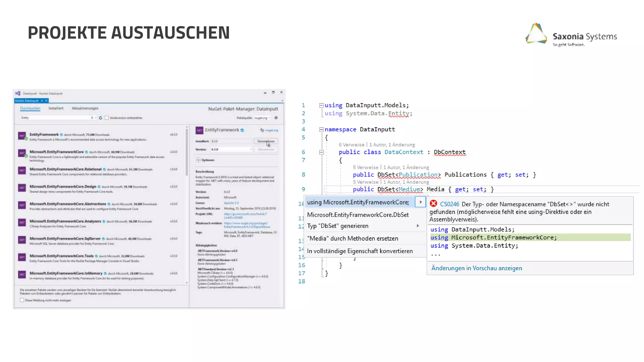The width and height of the screenshot is (644, 362).
Task: Click the EntityFrameworkCore.SqlServer package icon
Action: coord(22,240)
